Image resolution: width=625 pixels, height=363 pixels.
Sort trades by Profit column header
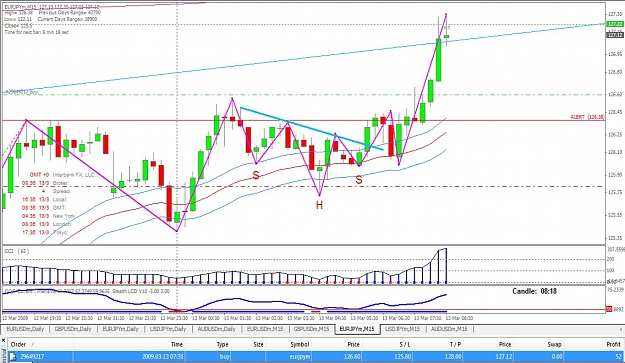[x=613, y=344]
